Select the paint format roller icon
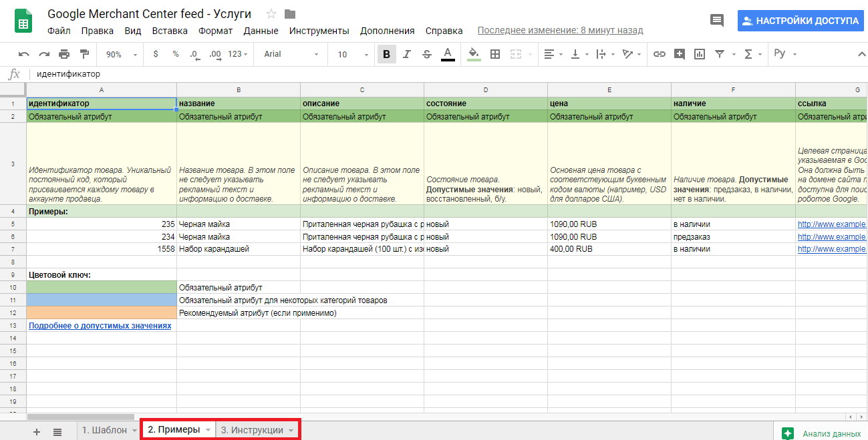Viewport: 868px width, 440px height. tap(84, 54)
